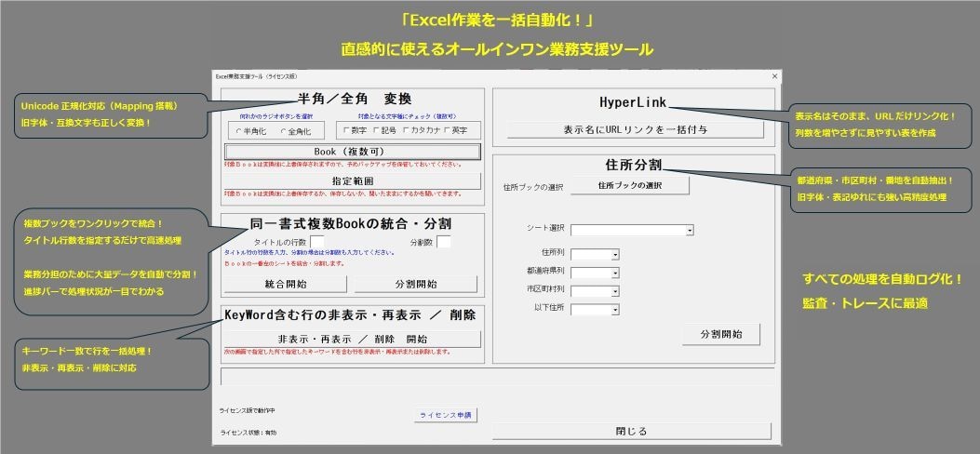
Task: Click the 閉じる button
Action: 631,431
